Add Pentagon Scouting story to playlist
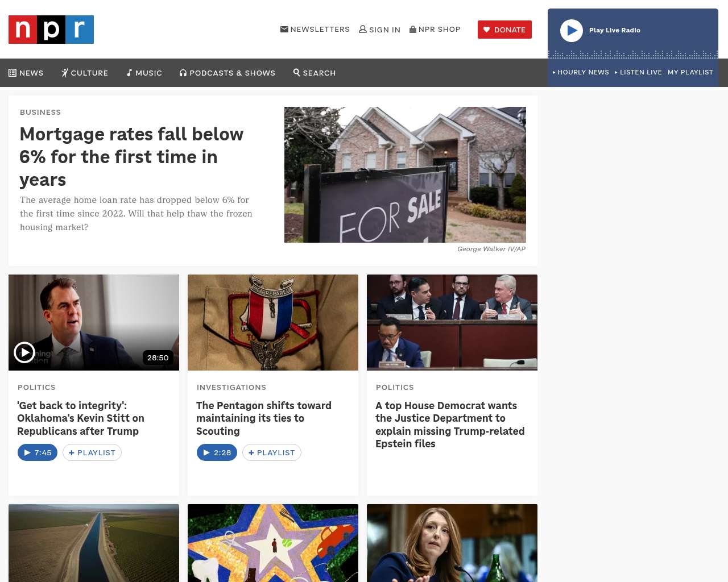This screenshot has width=728, height=582. pyautogui.click(x=272, y=452)
